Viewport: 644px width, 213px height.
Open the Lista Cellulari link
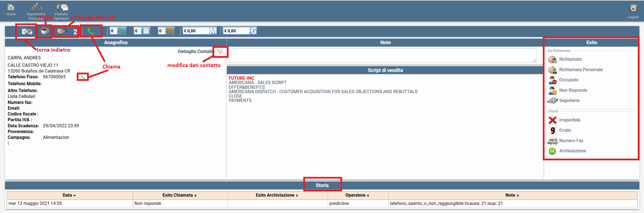[21, 96]
